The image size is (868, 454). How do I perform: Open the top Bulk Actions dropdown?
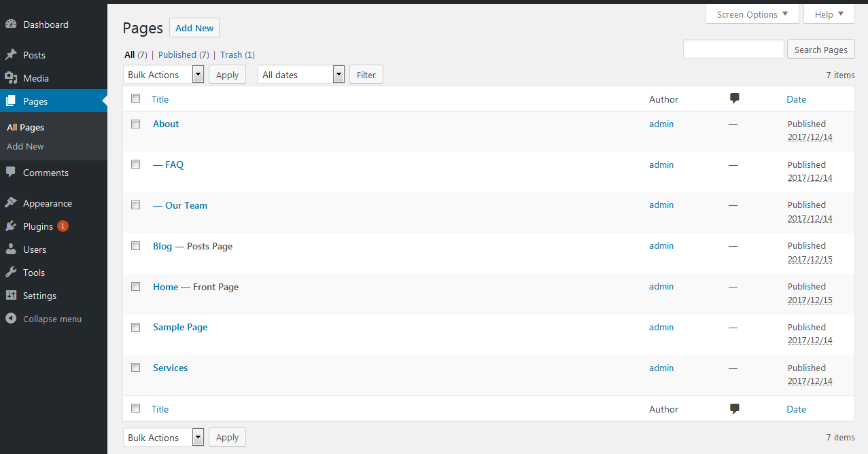tap(164, 75)
